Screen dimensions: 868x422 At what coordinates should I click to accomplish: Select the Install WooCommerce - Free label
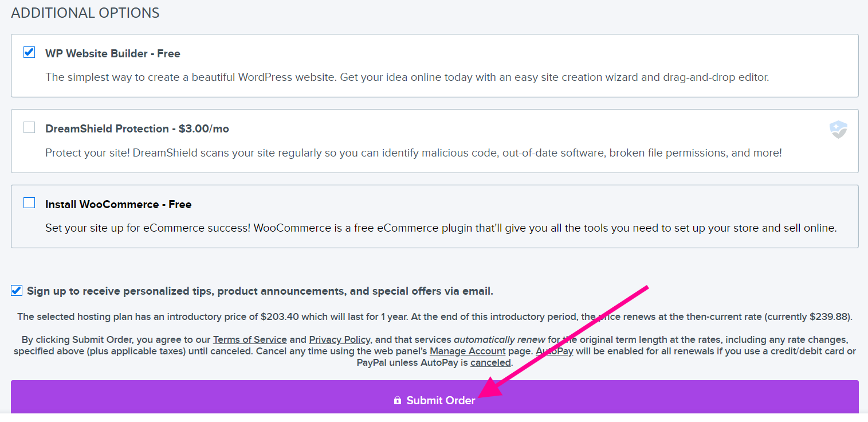pos(119,204)
